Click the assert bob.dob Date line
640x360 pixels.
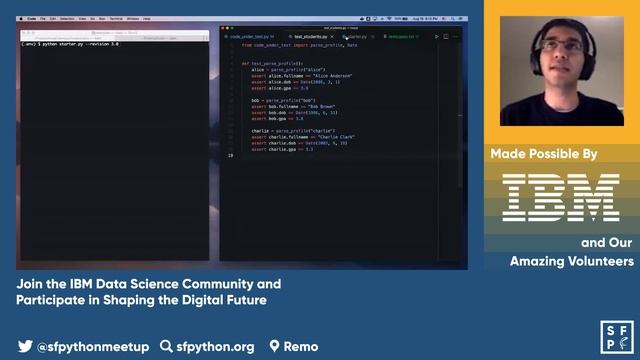tap(294, 113)
